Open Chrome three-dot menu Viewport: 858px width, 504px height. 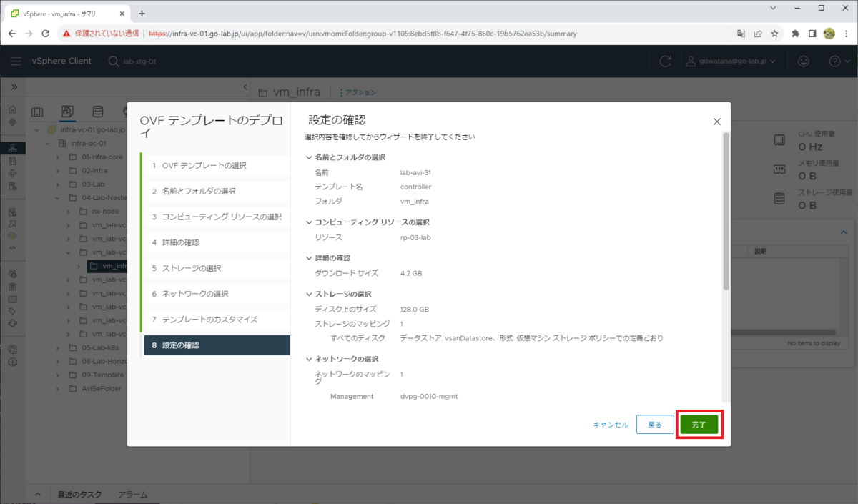click(847, 34)
